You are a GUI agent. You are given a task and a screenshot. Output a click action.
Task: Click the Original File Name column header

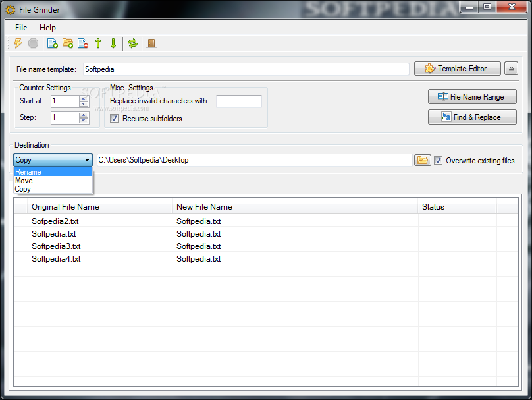click(x=100, y=207)
